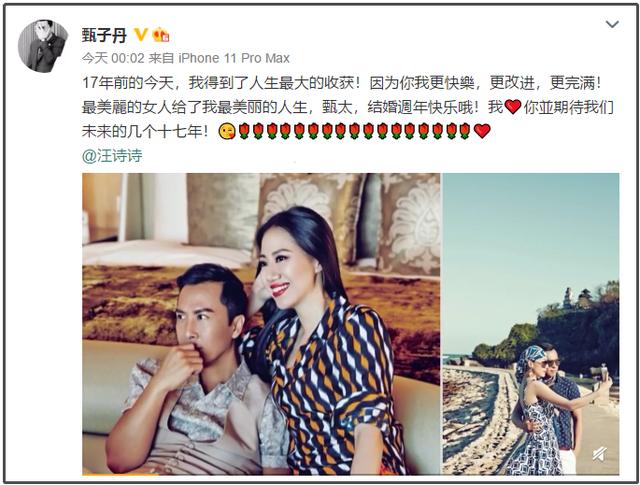Click the text 结婚週年快乐哦
640x485 pixels.
422,107
